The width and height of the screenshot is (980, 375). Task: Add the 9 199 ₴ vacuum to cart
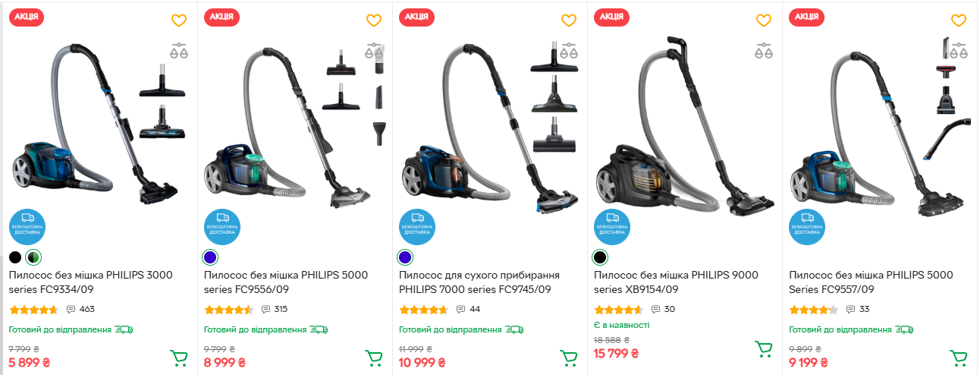(959, 357)
